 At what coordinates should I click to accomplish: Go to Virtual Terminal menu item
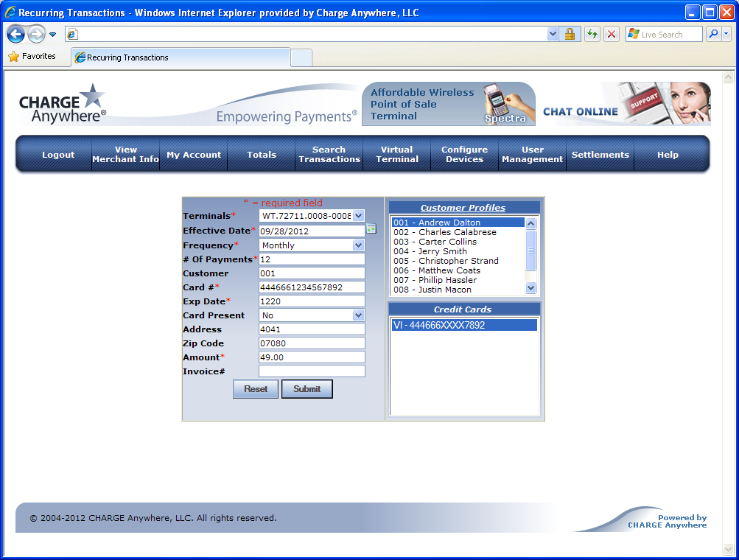click(397, 155)
